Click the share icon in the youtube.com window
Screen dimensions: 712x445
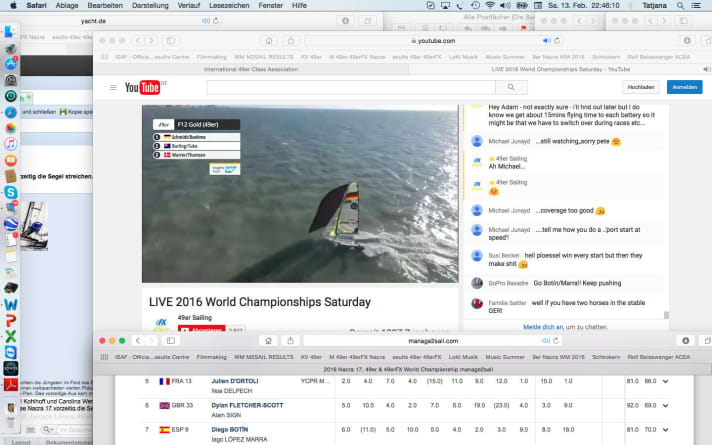pos(291,41)
